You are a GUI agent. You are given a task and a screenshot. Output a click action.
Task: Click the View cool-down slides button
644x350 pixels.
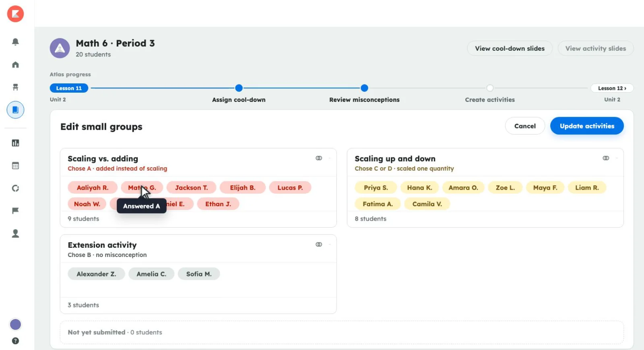click(x=510, y=48)
